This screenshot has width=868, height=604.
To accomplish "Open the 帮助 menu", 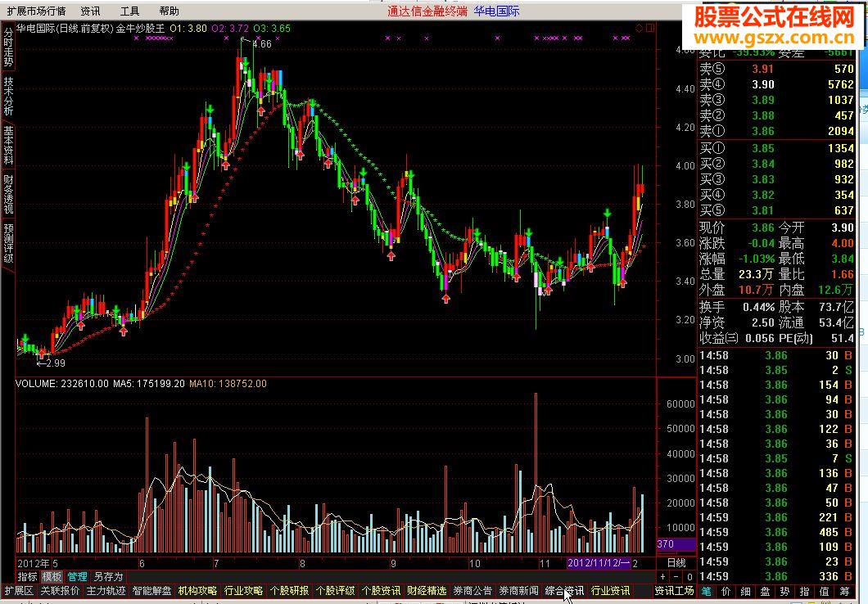I will [x=169, y=11].
